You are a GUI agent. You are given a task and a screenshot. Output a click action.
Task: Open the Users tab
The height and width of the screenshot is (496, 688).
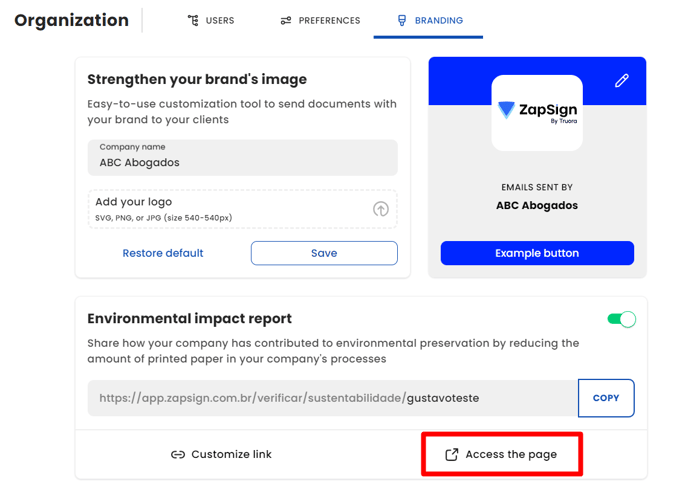pyautogui.click(x=211, y=21)
